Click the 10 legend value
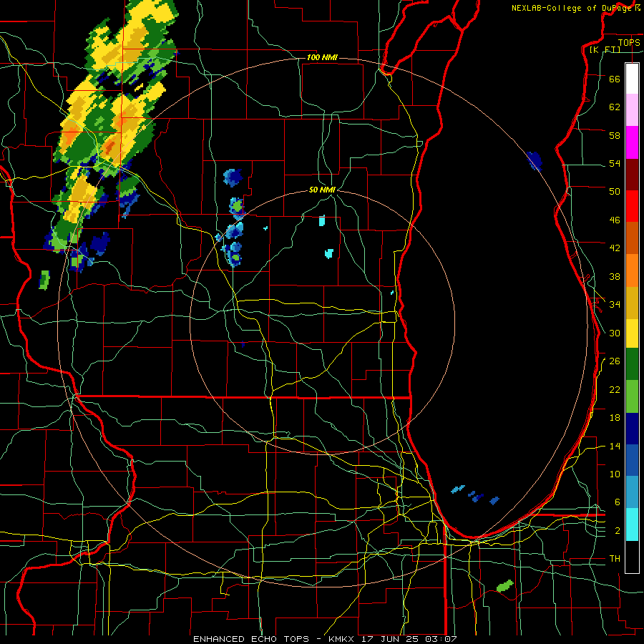 tap(615, 474)
